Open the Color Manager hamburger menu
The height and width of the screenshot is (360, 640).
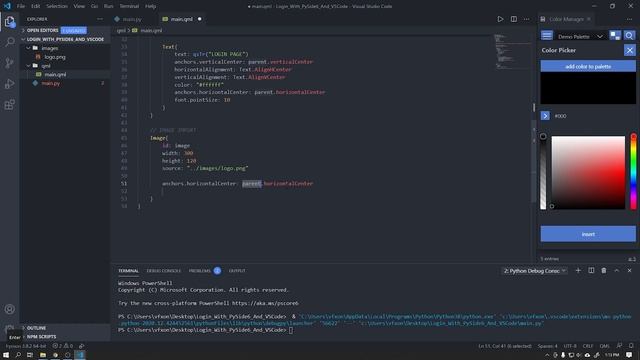547,36
